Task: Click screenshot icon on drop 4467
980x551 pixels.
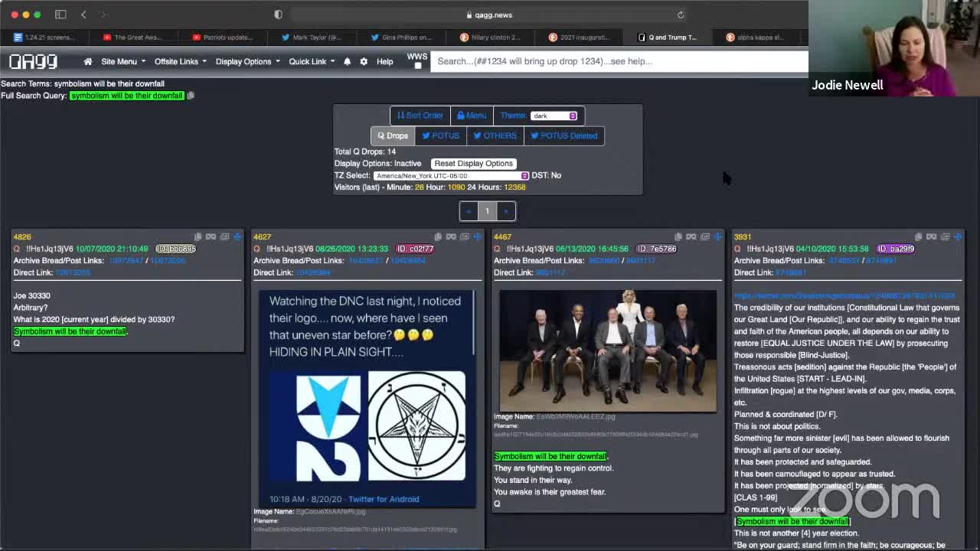Action: [705, 236]
